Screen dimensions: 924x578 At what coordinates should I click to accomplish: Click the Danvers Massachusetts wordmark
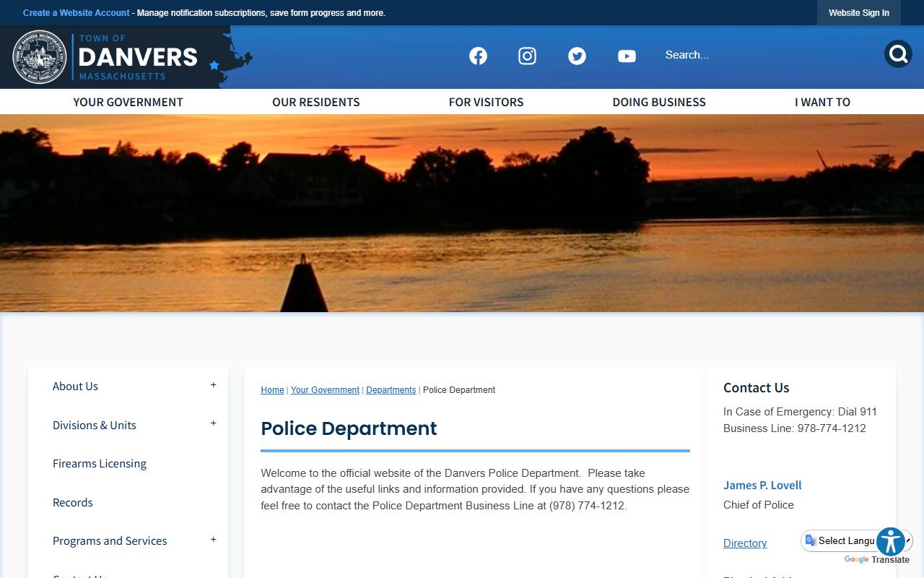[x=137, y=57]
